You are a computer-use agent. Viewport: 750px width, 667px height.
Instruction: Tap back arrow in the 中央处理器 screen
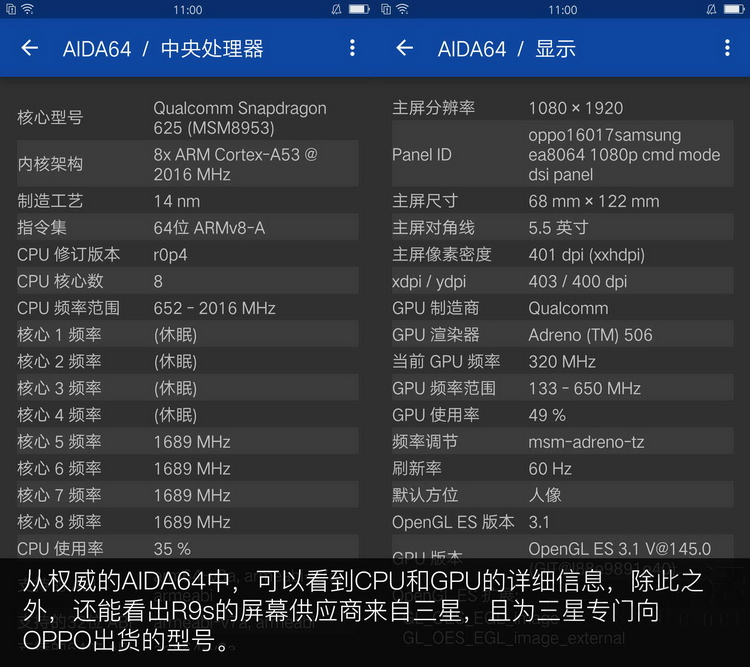30,48
